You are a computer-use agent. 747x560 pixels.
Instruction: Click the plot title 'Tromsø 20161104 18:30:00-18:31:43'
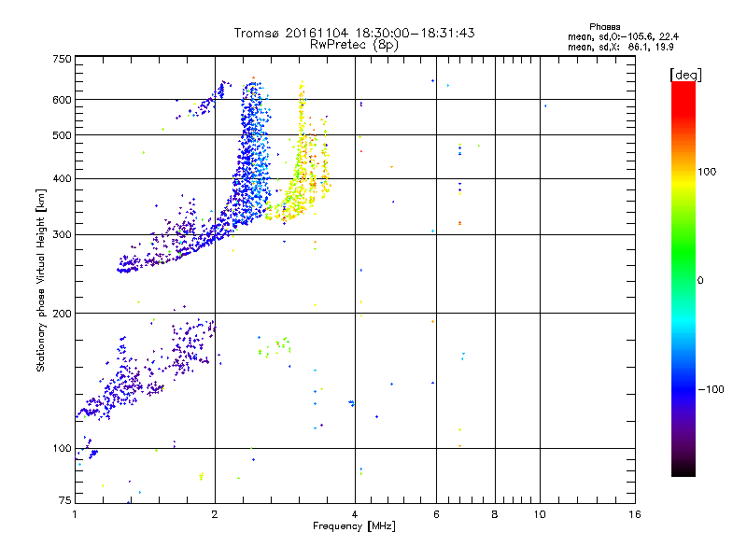[354, 33]
